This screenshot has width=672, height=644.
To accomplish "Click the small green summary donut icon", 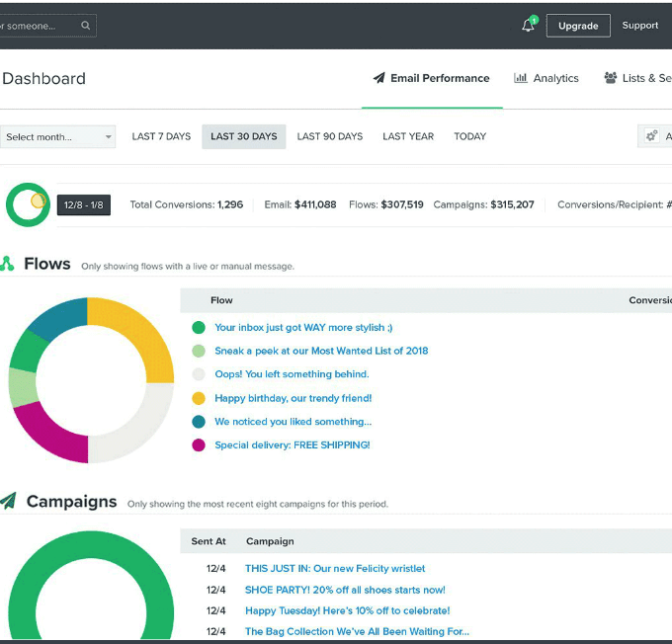I will [x=27, y=204].
